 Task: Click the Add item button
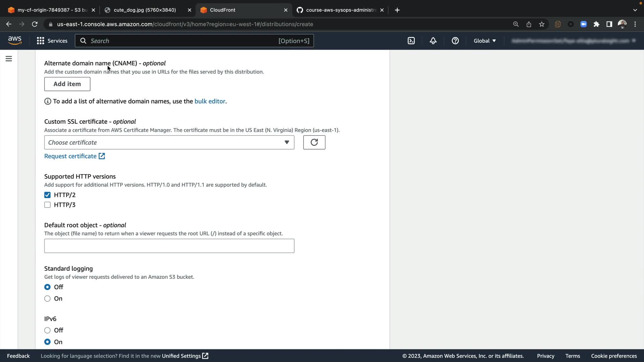click(x=67, y=84)
